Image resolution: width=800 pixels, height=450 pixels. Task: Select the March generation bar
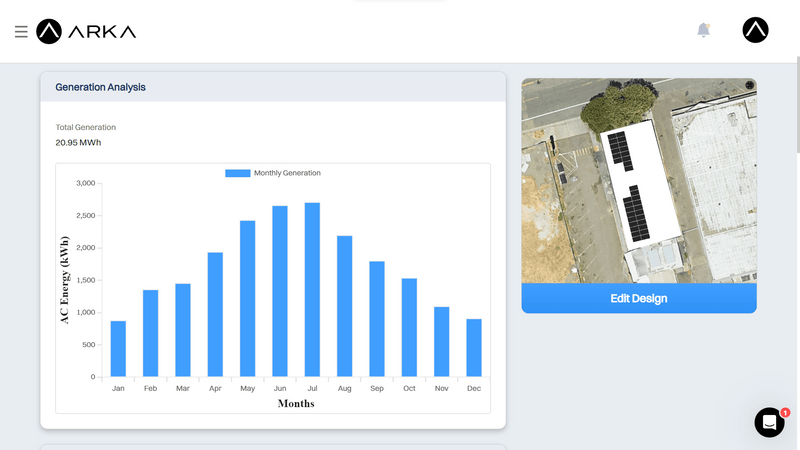(x=183, y=330)
